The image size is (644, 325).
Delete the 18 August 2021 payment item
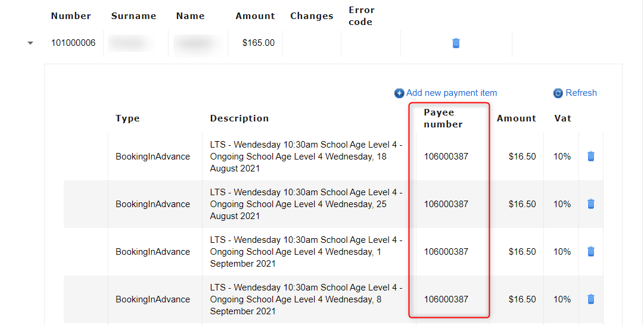click(590, 156)
